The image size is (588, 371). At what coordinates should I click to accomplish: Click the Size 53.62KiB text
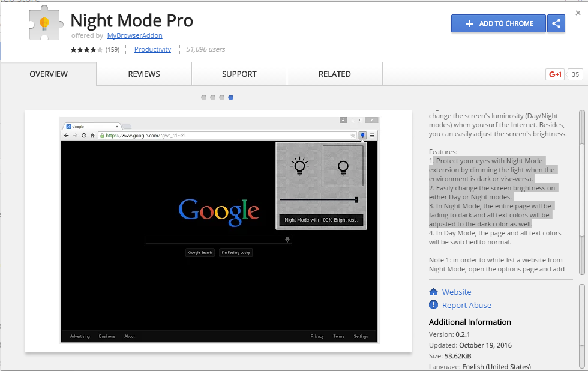[x=450, y=356]
